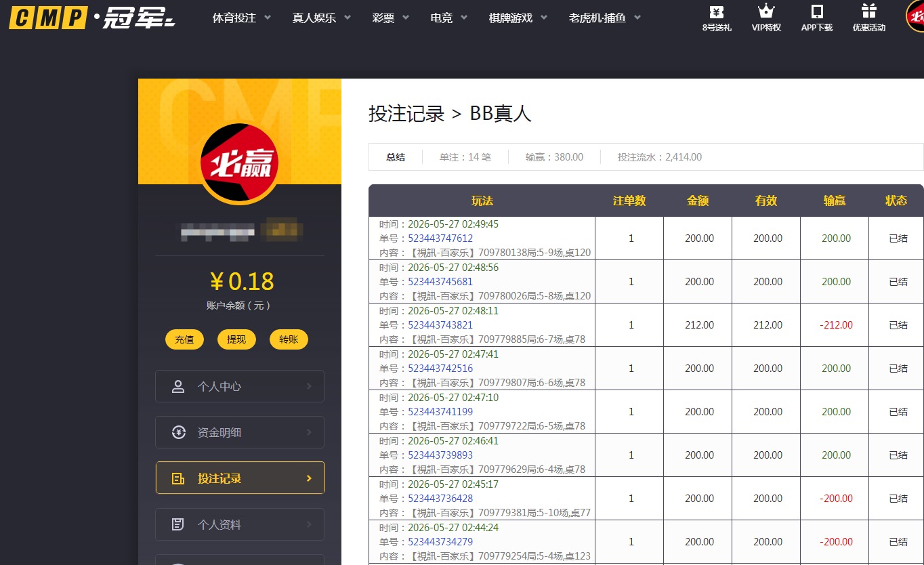Click the timestamp 2026-05-27 02:49:45
924x565 pixels.
pyautogui.click(x=453, y=224)
